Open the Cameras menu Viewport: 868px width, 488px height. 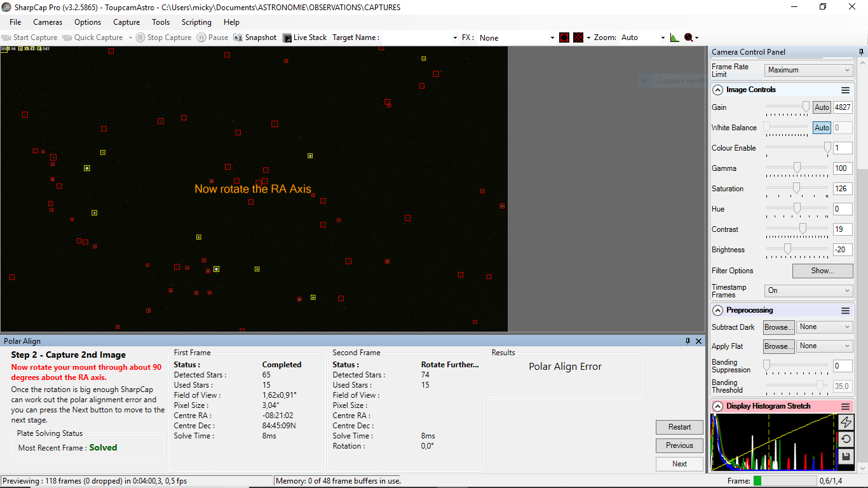(48, 22)
